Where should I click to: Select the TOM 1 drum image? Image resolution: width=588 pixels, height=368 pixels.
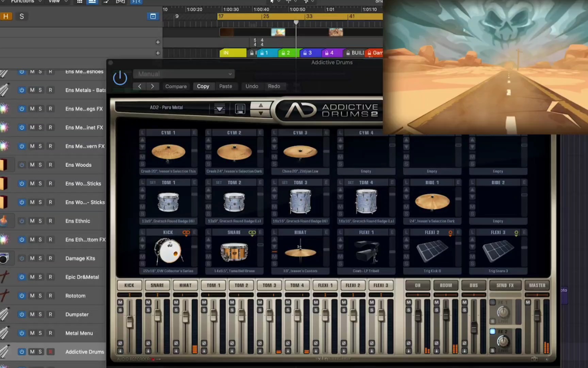[168, 202]
